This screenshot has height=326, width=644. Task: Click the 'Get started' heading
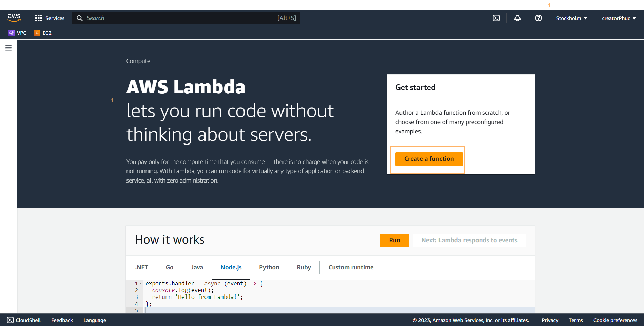(x=415, y=87)
